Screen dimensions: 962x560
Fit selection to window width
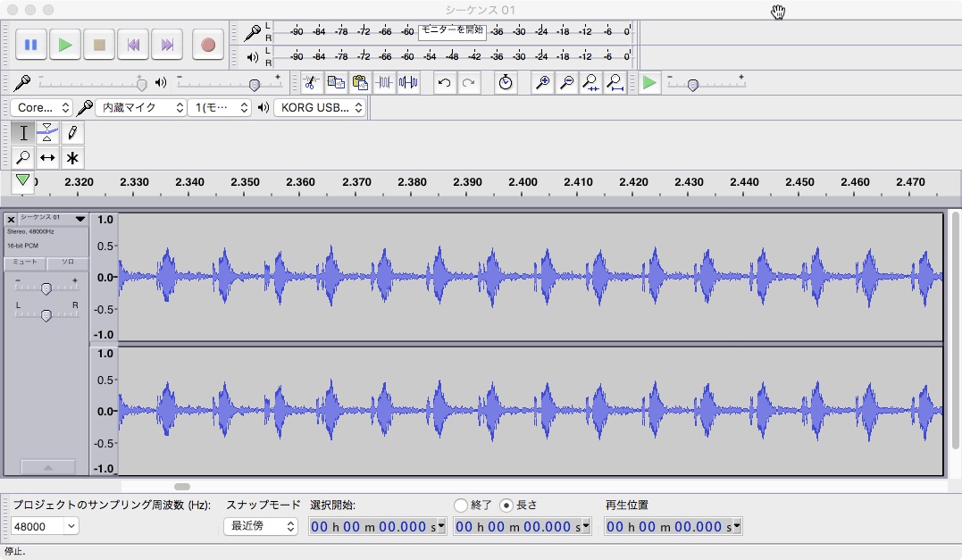[x=590, y=82]
